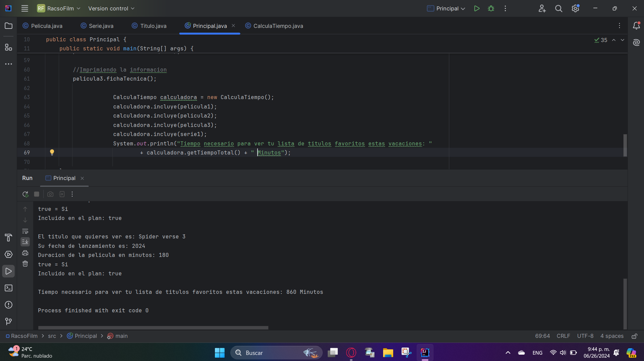Click the quick-fix light bulb on line 69
Image resolution: width=644 pixels, height=361 pixels.
coord(52,152)
